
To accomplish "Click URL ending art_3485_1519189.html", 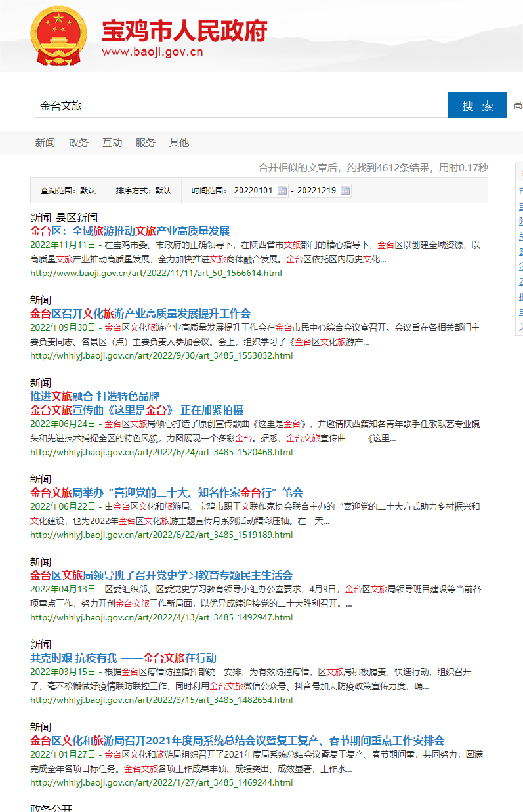I will (x=161, y=535).
